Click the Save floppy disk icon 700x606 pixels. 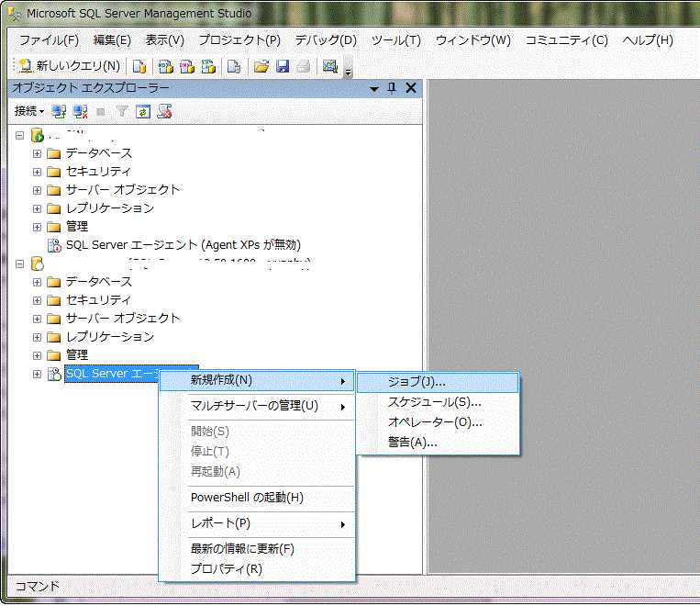(283, 67)
